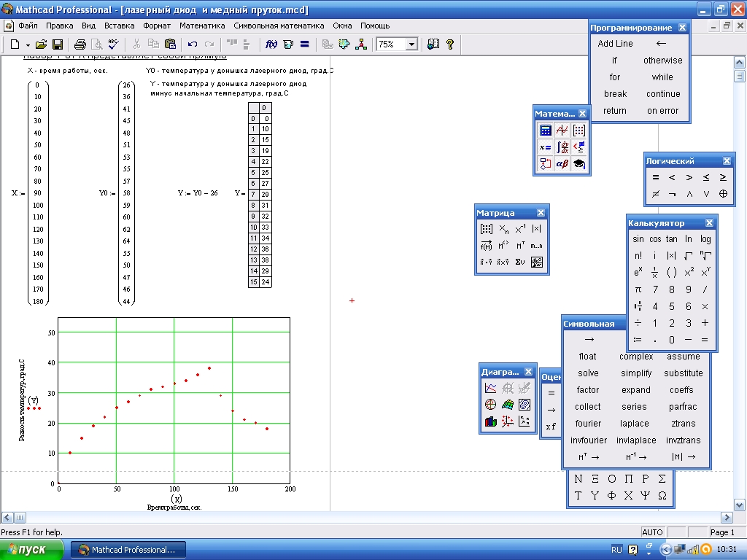Click the New document toolbar icon
The width and height of the screenshot is (747, 560).
pos(15,44)
